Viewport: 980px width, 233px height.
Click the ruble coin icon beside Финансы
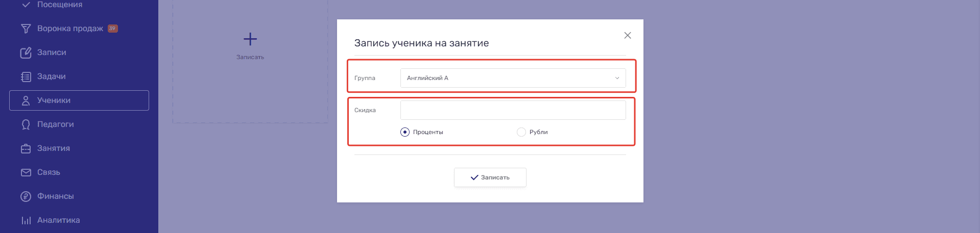coord(26,196)
